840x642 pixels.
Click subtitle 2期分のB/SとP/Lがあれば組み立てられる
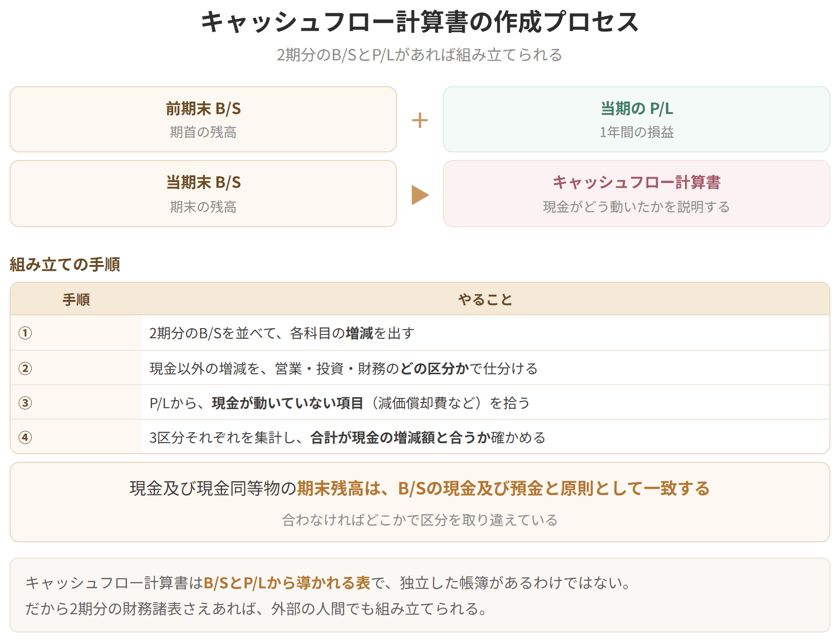click(x=420, y=55)
